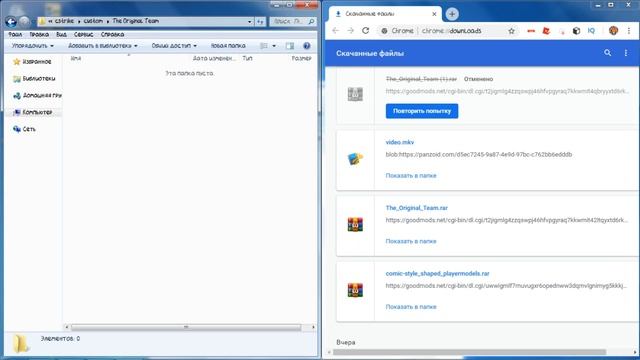This screenshot has height=360, width=640.
Task: Sort by the Тип column header
Action: [247, 58]
